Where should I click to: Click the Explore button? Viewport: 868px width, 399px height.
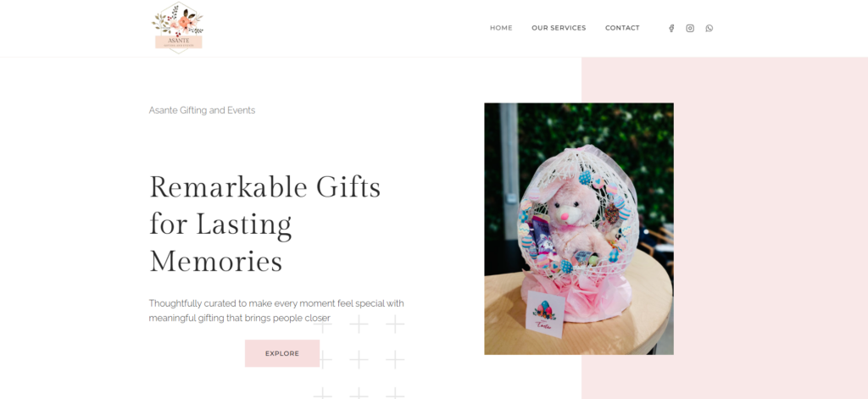(282, 353)
